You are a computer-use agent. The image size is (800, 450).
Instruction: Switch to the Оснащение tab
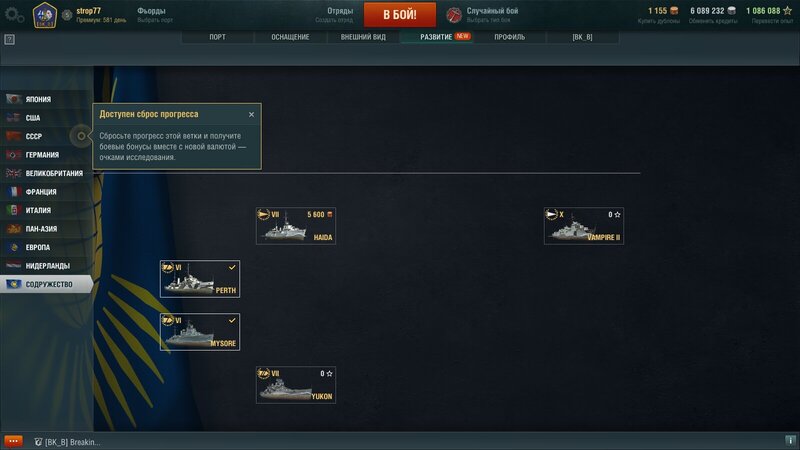[x=290, y=37]
